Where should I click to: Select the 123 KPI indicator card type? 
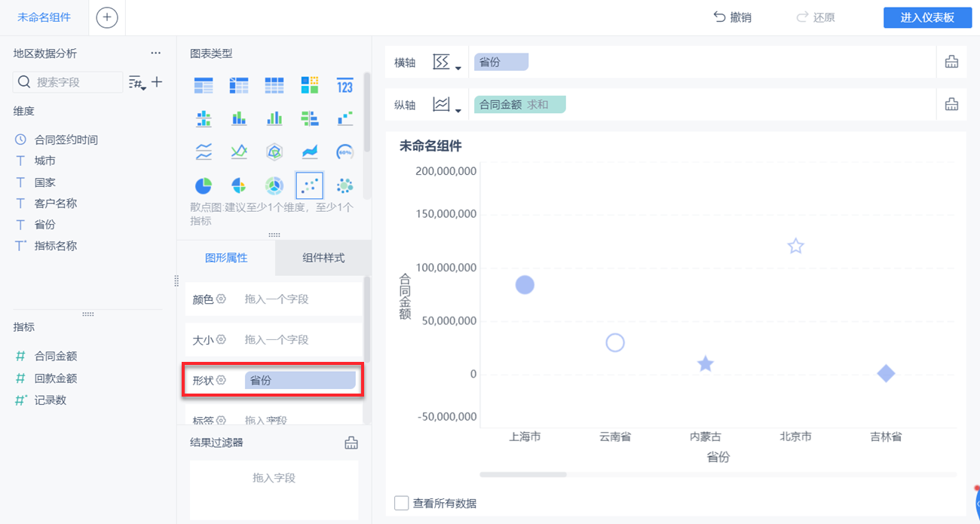click(345, 85)
